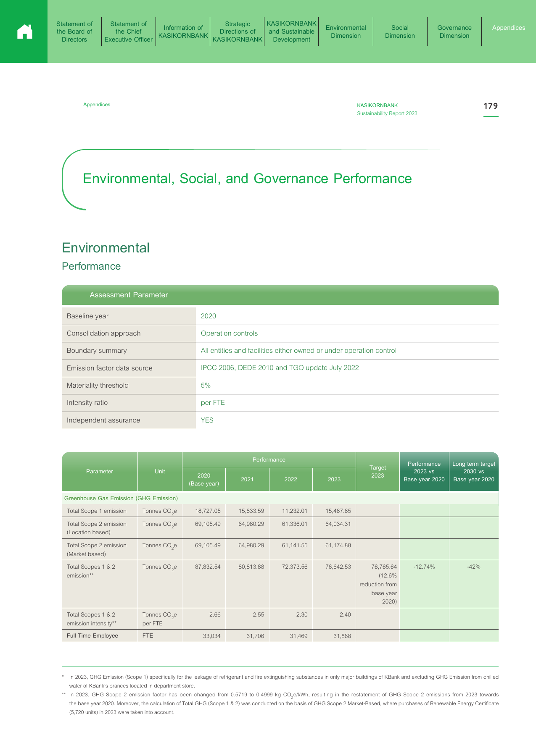Select the Materiality threshold 5% value
Image resolution: width=536 pixels, height=756 pixels.
click(206, 385)
